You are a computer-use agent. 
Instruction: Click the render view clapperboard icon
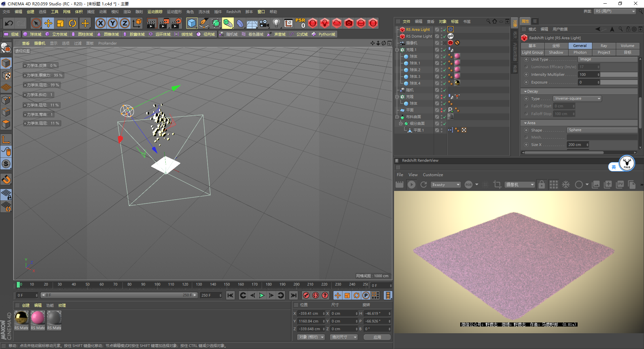tap(151, 23)
